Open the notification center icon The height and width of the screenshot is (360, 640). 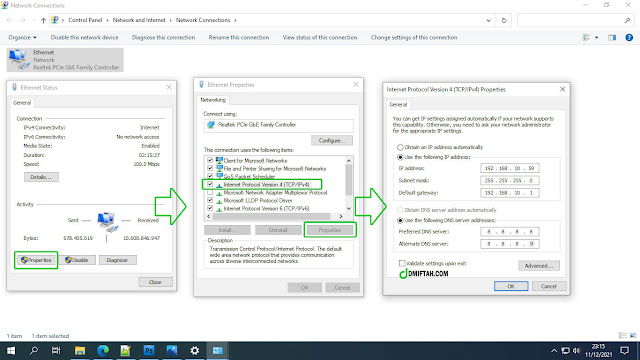pos(624,351)
